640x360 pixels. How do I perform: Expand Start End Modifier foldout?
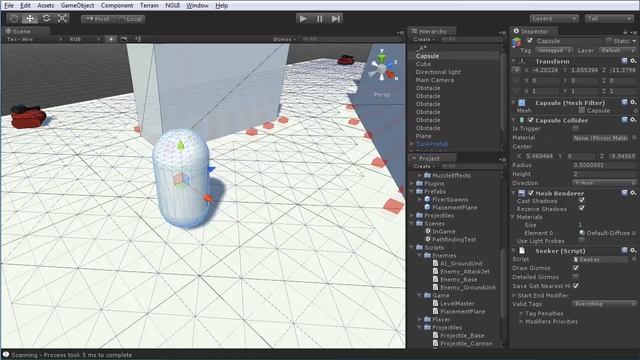pos(515,295)
